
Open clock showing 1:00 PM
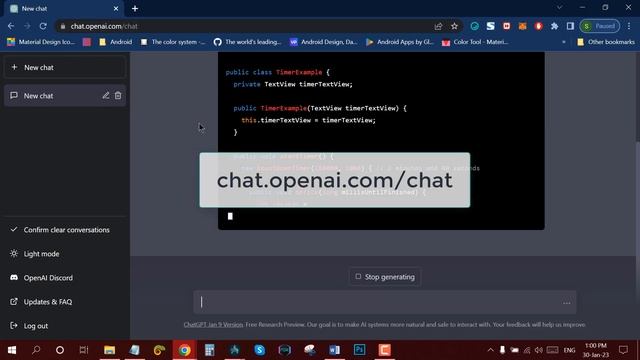click(x=596, y=350)
